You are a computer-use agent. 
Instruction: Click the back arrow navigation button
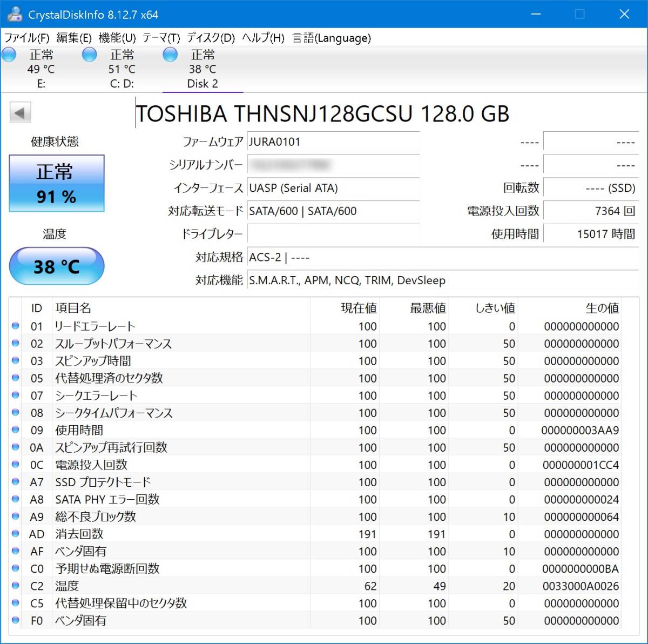click(x=20, y=112)
